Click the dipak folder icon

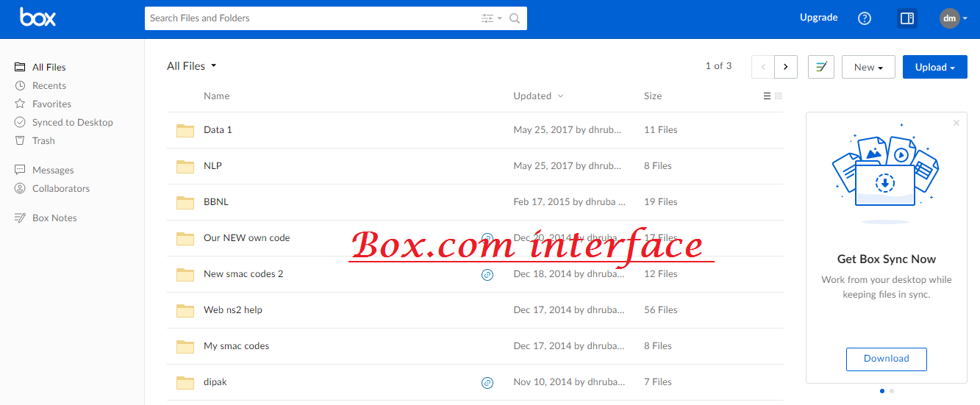pos(185,382)
